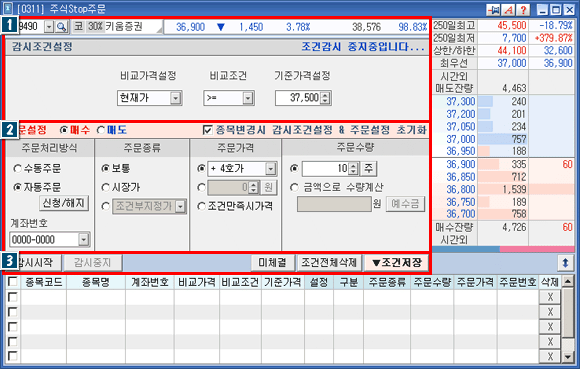Open 비교조건 >= dropdown
580x369 pixels.
pyautogui.click(x=248, y=98)
